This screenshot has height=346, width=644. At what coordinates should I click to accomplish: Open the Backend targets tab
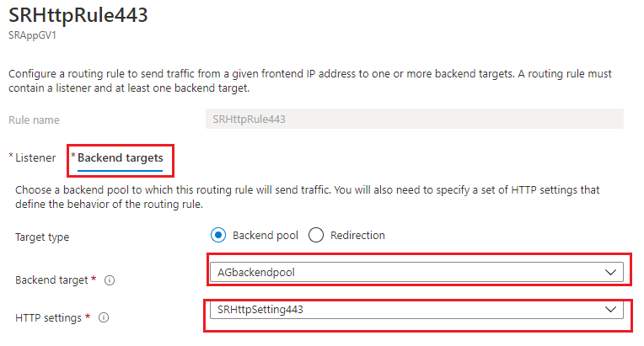click(x=120, y=157)
